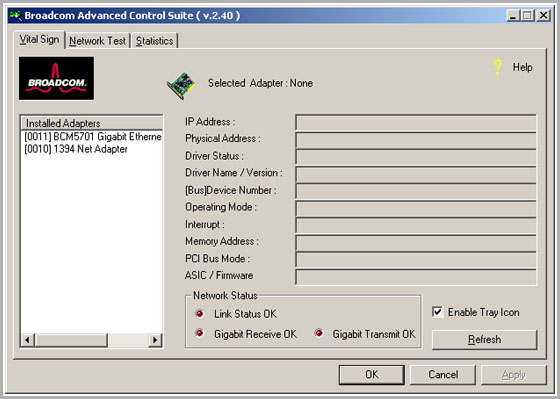The height and width of the screenshot is (399, 560).
Task: Click the Gigabit Transmit OK text
Action: click(x=374, y=334)
